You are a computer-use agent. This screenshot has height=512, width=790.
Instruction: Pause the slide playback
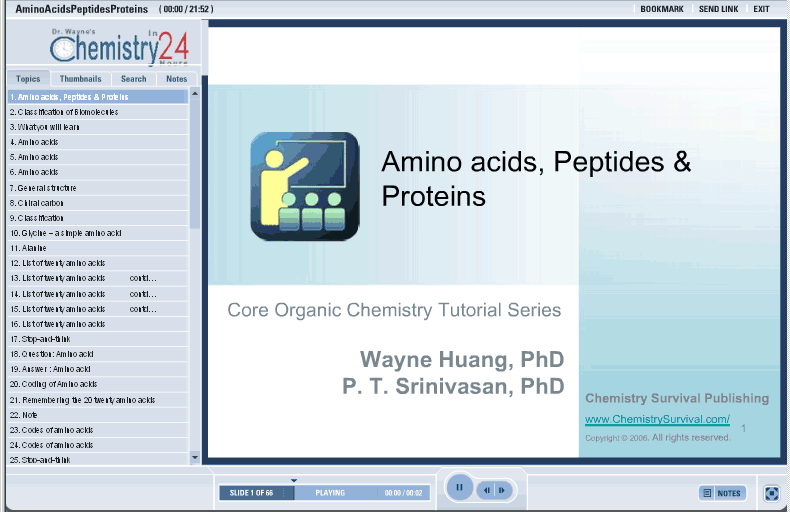pyautogui.click(x=459, y=488)
